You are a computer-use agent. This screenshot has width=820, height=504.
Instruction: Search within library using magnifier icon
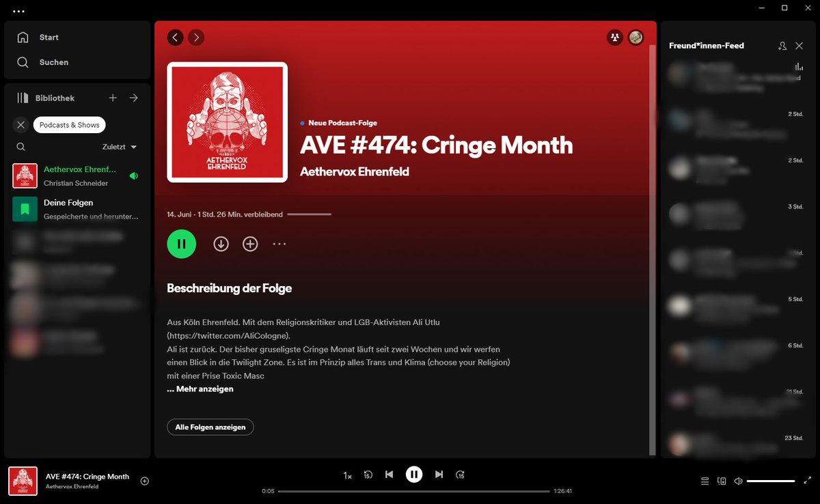pyautogui.click(x=21, y=147)
